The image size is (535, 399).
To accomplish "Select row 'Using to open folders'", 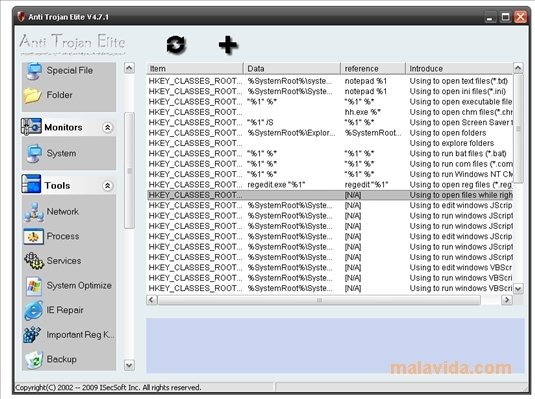I will pos(330,133).
